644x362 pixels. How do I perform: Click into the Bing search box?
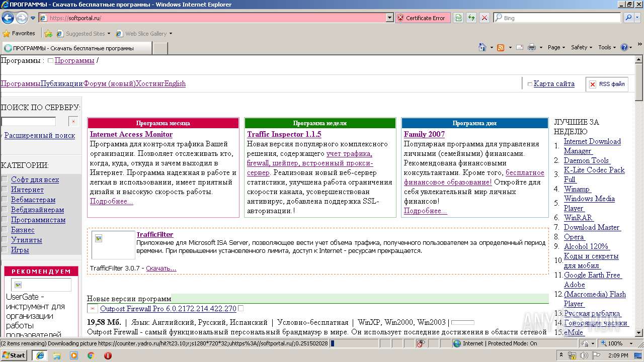click(557, 18)
